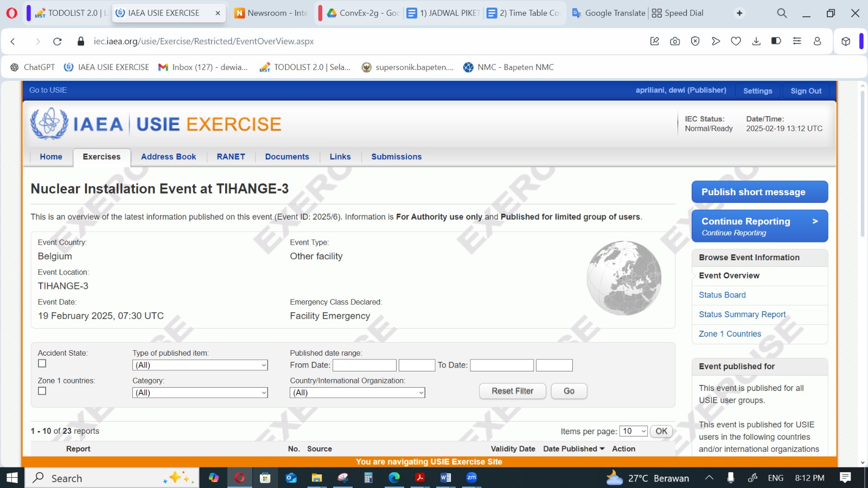This screenshot has width=868, height=488.
Task: Open the Category dropdown
Action: 200,393
